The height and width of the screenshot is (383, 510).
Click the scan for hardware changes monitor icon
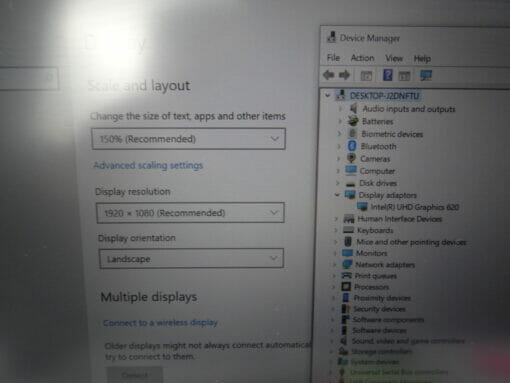pos(426,75)
